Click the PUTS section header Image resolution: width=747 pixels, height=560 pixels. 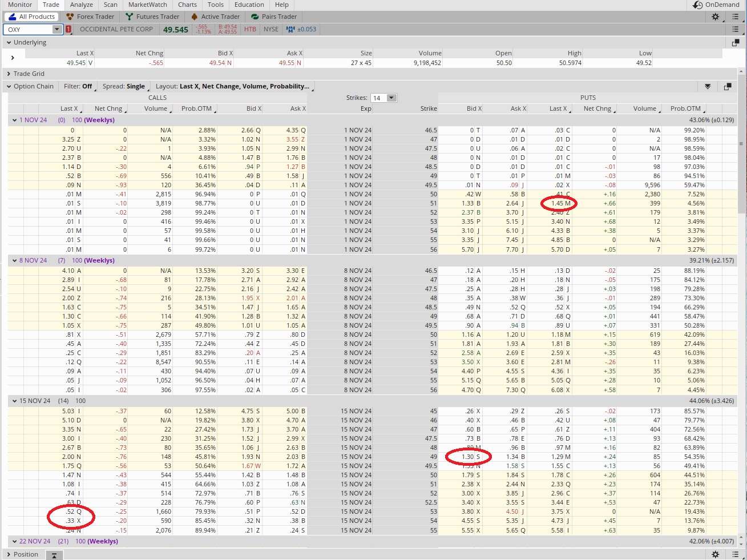pyautogui.click(x=588, y=98)
